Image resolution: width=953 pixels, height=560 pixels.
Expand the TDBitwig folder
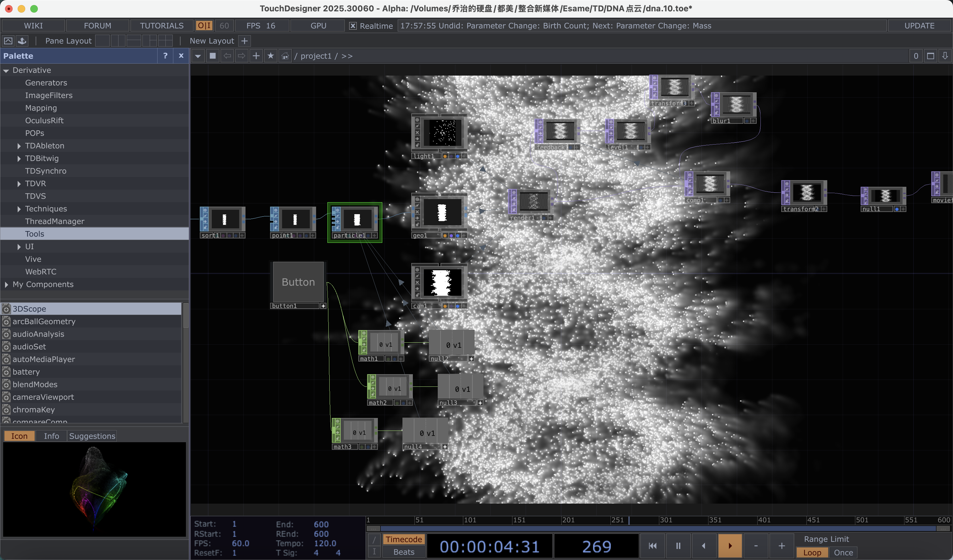tap(19, 159)
